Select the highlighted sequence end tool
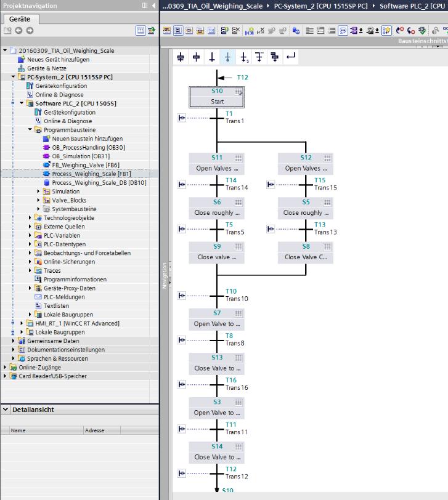 227,57
